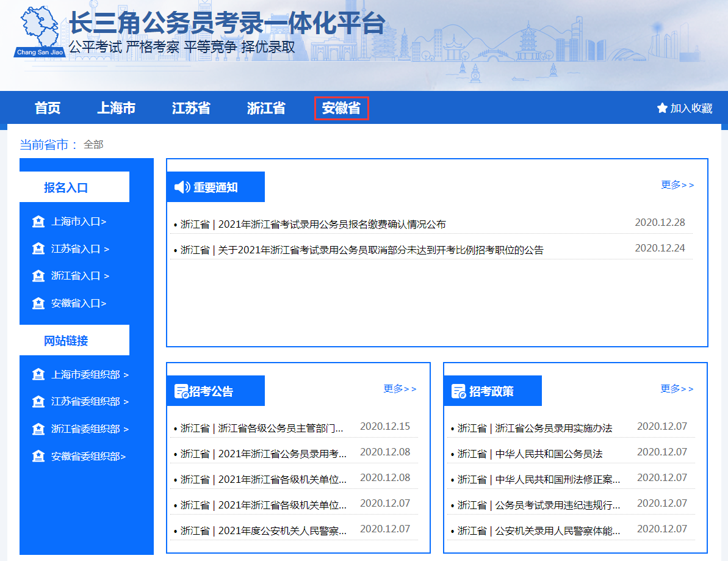The height and width of the screenshot is (561, 728).
Task: Switch to the 上海市 navigation tab
Action: coord(116,108)
